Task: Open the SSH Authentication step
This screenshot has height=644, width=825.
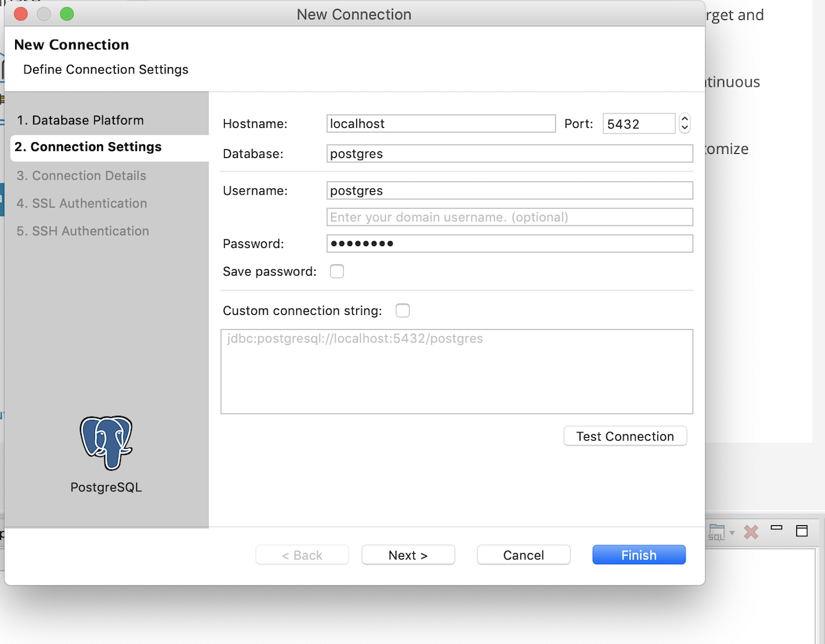Action: pos(82,231)
